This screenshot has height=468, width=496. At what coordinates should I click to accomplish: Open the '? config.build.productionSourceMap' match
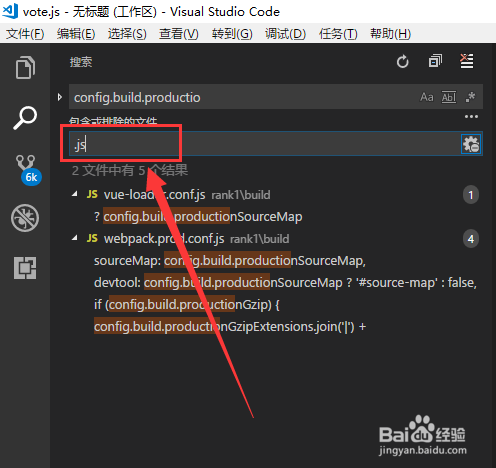[x=198, y=217]
